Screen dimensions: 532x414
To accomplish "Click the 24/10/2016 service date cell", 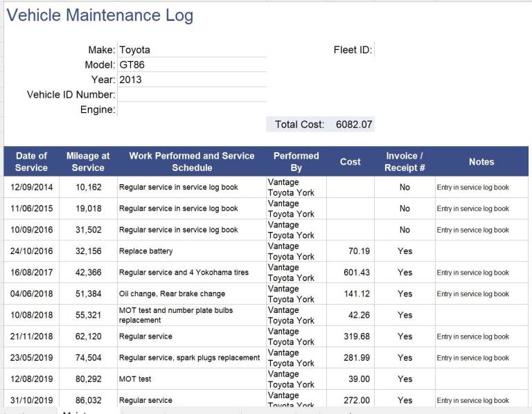I will [31, 251].
